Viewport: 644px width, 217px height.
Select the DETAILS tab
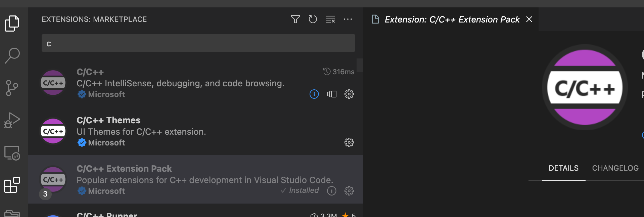pyautogui.click(x=563, y=168)
